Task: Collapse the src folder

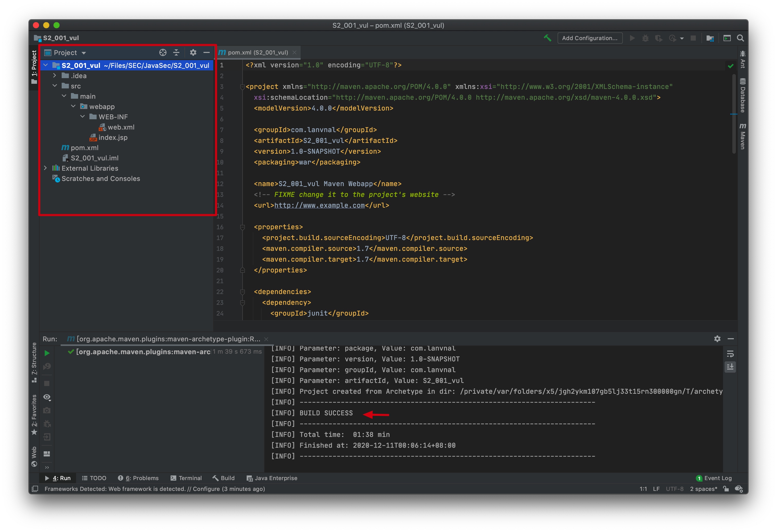Action: coord(54,86)
